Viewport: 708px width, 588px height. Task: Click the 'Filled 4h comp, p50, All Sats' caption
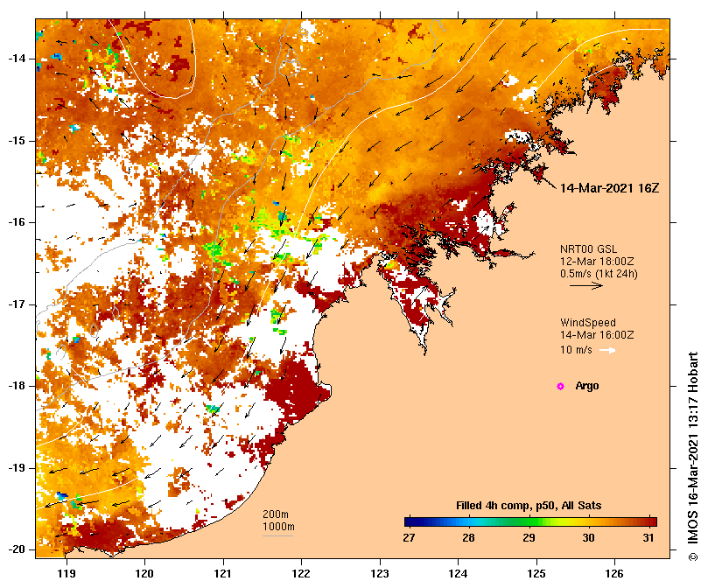[x=529, y=506]
